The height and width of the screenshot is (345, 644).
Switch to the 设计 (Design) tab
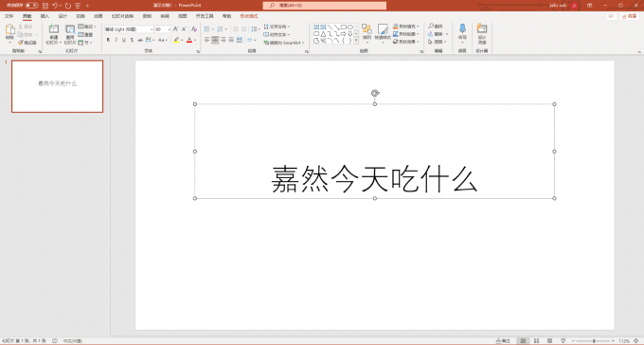[63, 16]
